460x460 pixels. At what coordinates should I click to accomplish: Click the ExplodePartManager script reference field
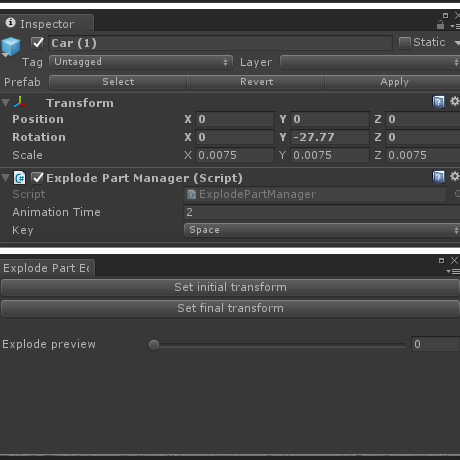[315, 194]
